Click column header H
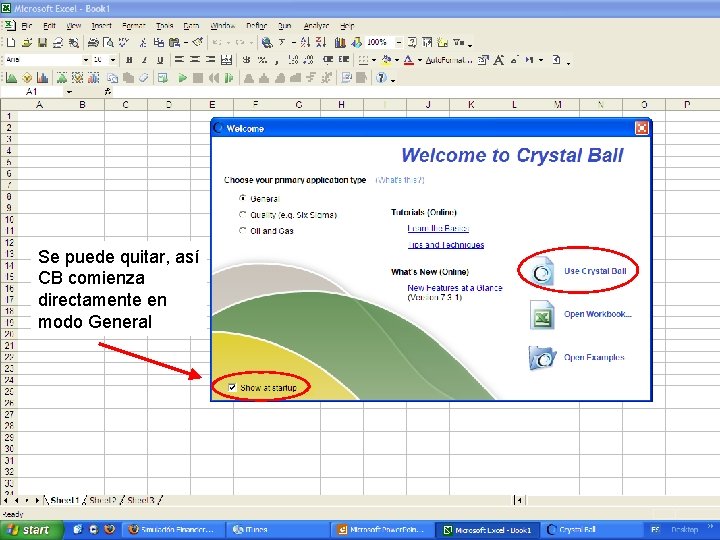The image size is (720, 540). click(x=342, y=105)
